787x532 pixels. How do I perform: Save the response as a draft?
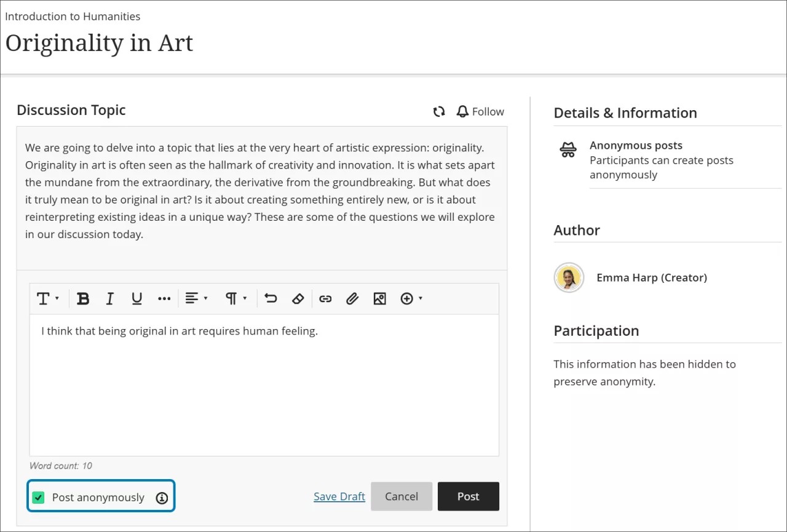pos(339,496)
